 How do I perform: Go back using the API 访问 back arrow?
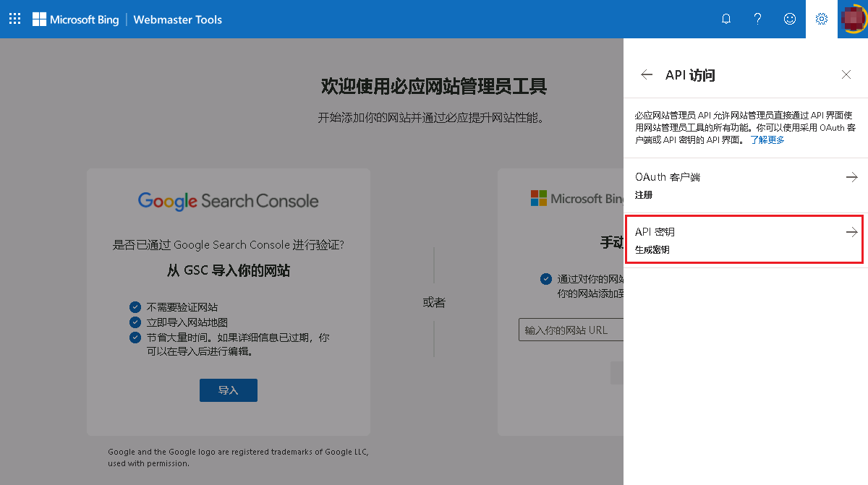tap(647, 75)
